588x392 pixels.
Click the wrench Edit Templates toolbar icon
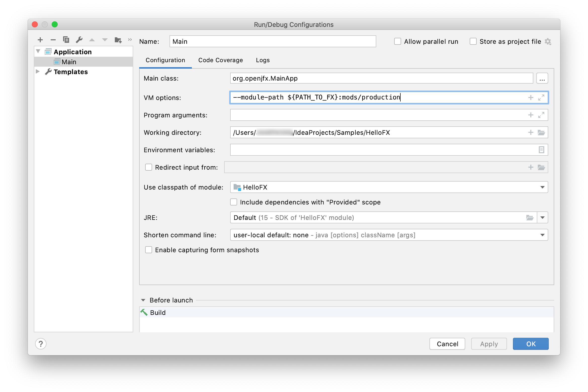[x=79, y=40]
